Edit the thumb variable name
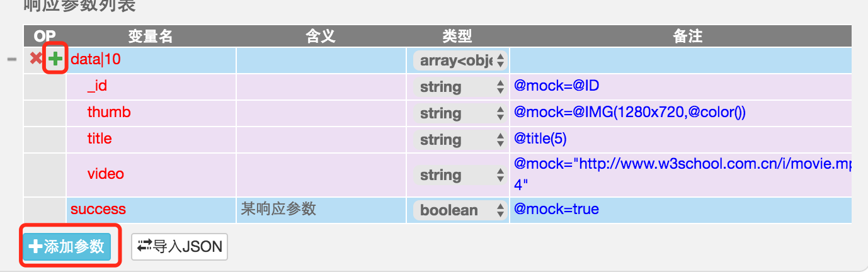 [x=151, y=113]
